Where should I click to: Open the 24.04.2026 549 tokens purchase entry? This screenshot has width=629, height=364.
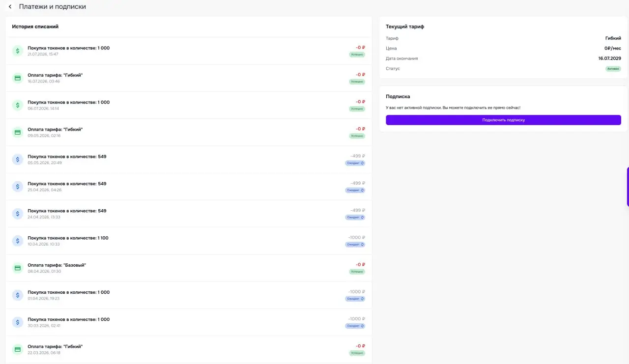(x=189, y=214)
